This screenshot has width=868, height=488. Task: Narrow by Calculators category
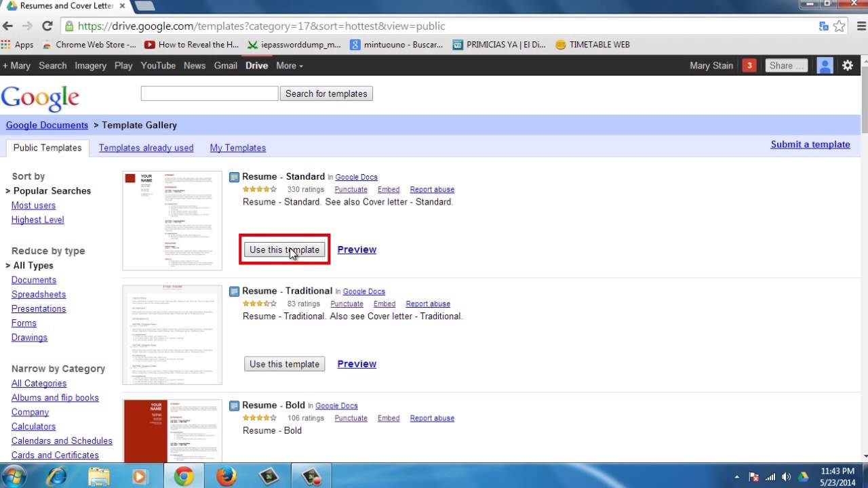33,426
